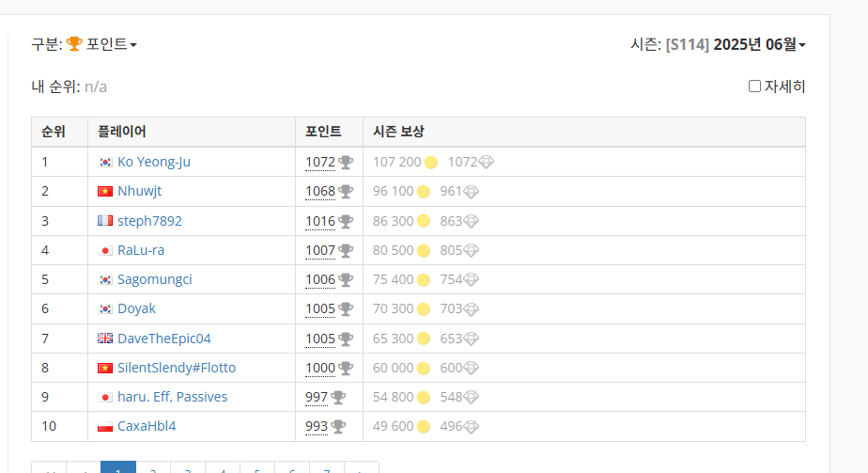Click the diamond icon after 1072 reward

[486, 163]
